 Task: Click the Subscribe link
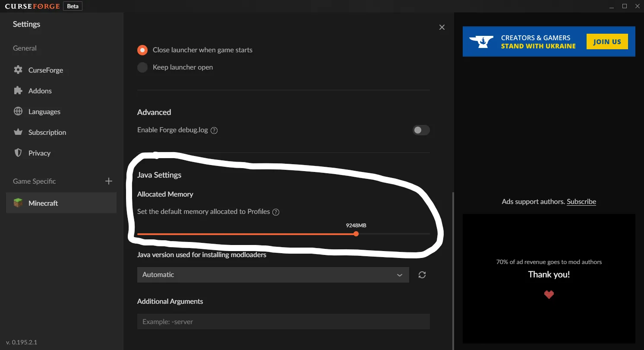[x=581, y=201]
